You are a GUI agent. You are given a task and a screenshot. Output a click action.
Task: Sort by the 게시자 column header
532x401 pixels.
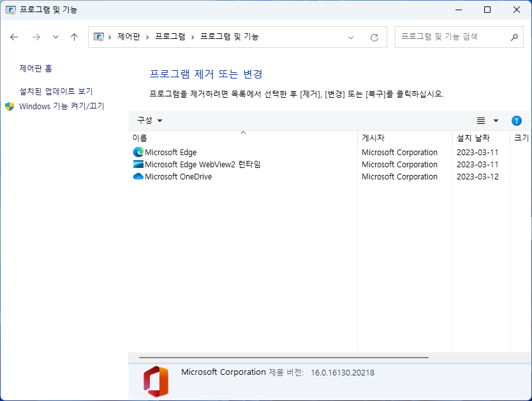[405, 138]
